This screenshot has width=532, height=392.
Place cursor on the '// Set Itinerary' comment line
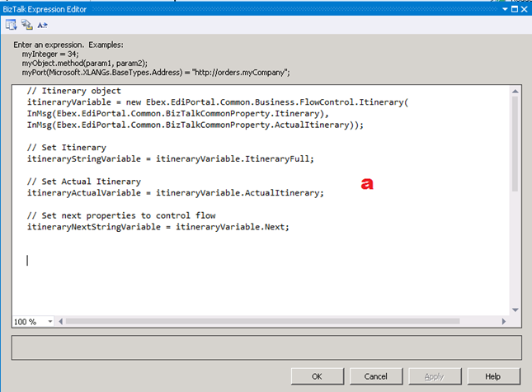(66, 147)
